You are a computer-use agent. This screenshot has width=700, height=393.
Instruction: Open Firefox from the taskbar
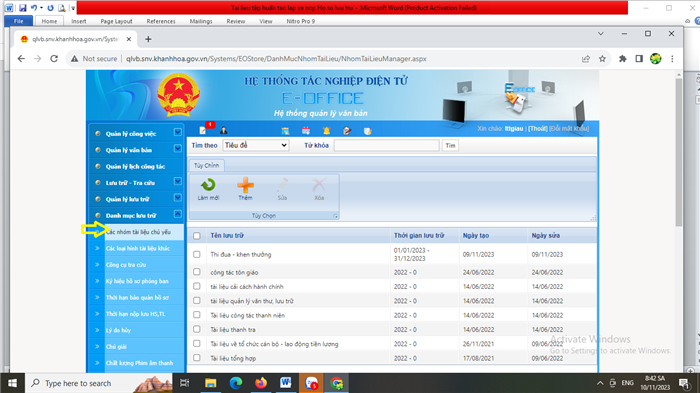(x=261, y=383)
